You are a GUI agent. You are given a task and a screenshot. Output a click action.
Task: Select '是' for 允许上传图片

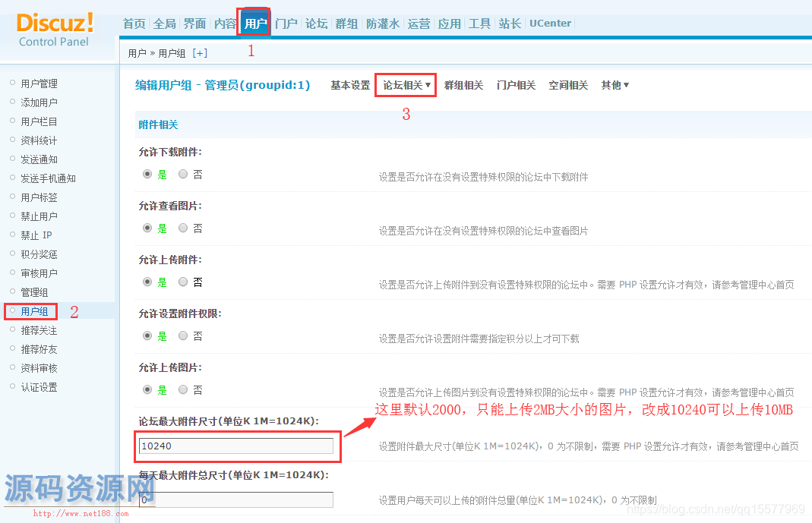148,389
